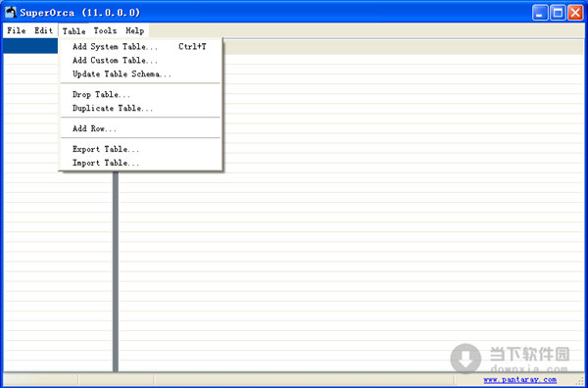Open the Edit menu
Screen dimensions: 588x388
click(44, 30)
